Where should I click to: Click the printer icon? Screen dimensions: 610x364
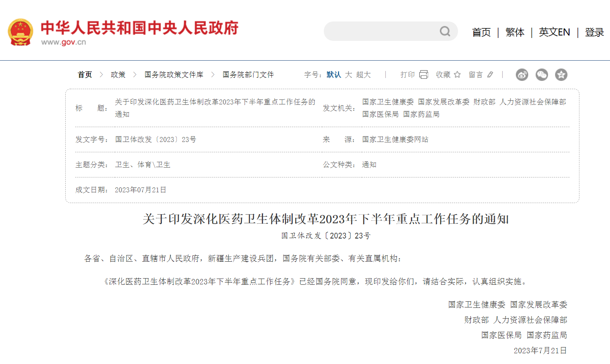click(424, 74)
